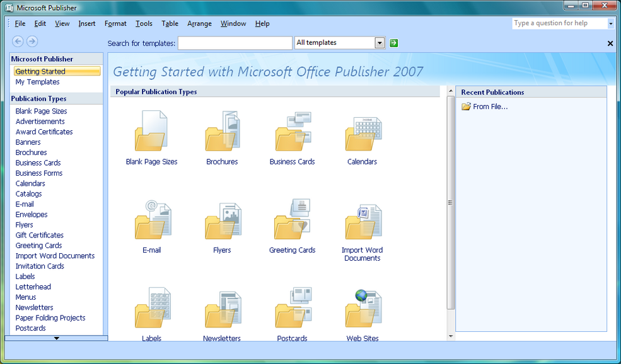
Task: Select Business Forms in the sidebar
Action: pyautogui.click(x=39, y=173)
